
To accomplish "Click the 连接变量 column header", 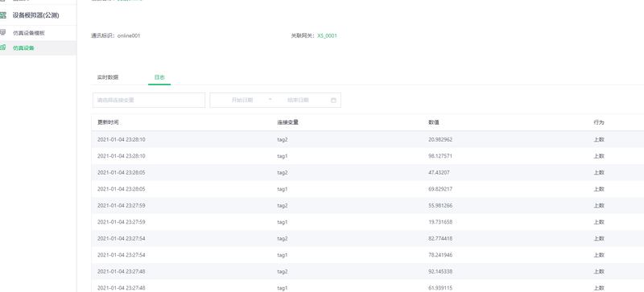I will coord(287,122).
